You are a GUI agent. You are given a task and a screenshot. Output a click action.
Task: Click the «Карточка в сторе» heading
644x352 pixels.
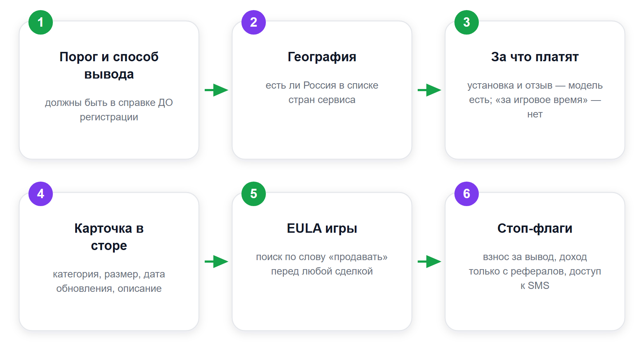click(109, 237)
